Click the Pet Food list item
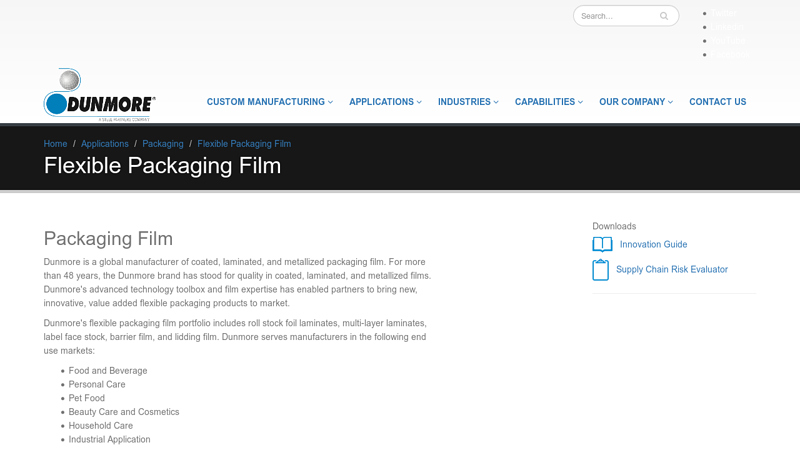 coord(87,398)
